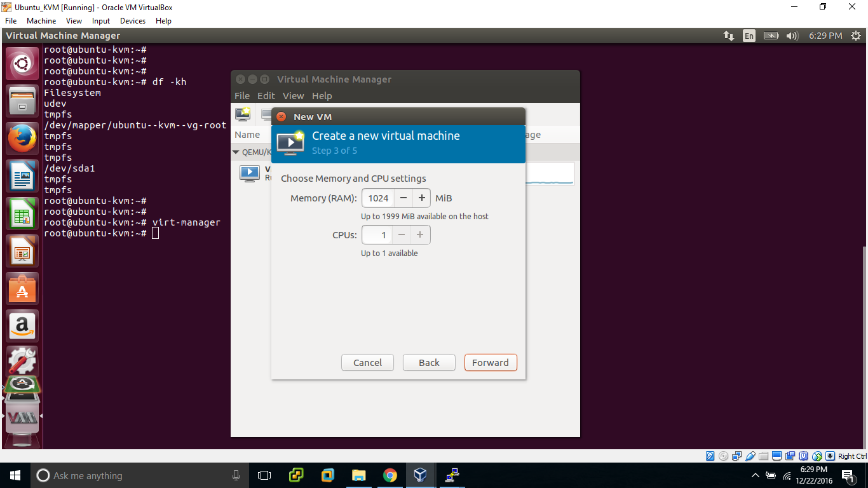The image size is (868, 488).
Task: Click the network arrows indicator in top panel
Action: (729, 36)
